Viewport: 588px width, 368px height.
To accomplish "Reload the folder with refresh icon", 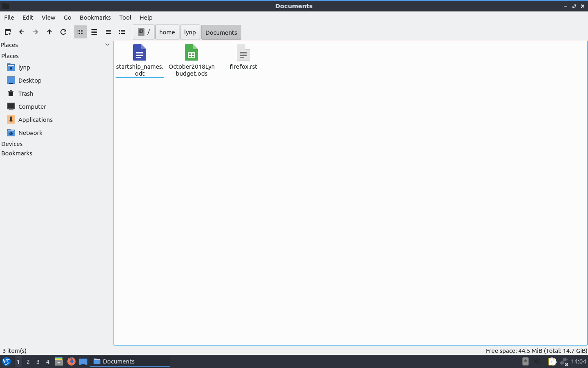I will click(x=63, y=32).
